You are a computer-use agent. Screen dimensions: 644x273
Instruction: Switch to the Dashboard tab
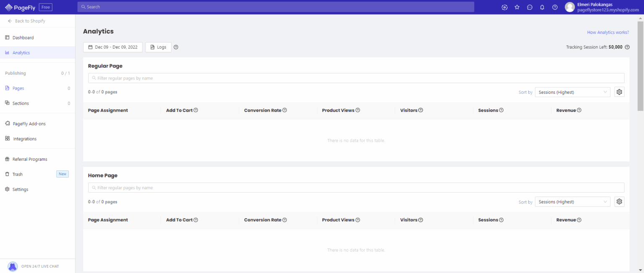click(23, 37)
